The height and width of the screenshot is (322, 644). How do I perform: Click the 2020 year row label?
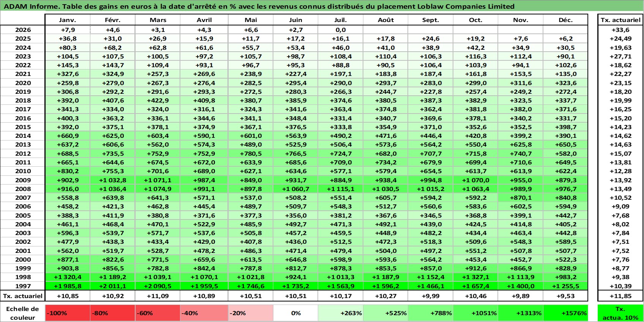[x=23, y=83]
